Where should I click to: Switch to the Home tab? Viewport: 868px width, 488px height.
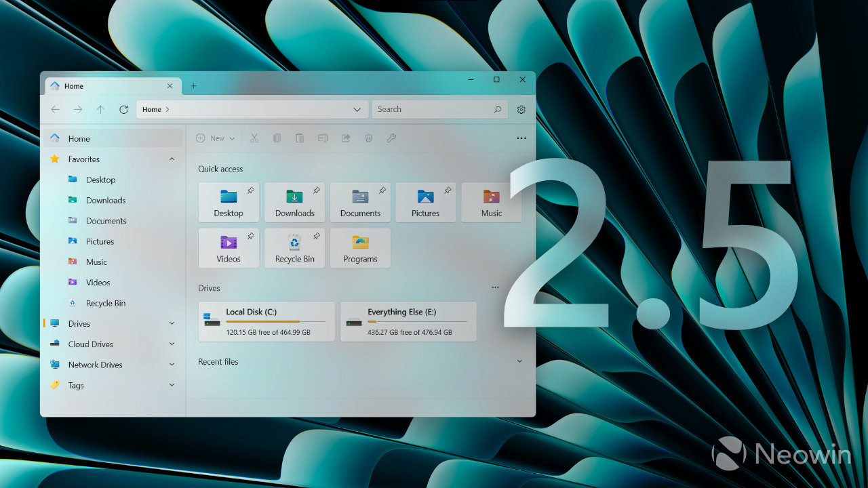75,85
